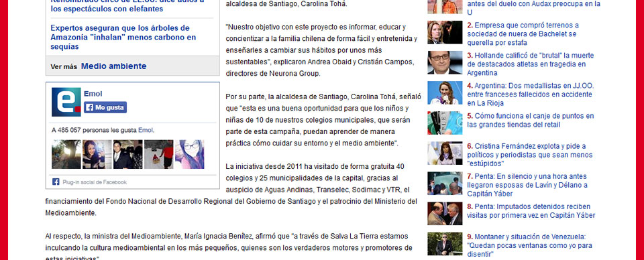The height and width of the screenshot is (260, 644).
Task: Click the Cristina Fernández article thumbnail
Action: pos(445,153)
